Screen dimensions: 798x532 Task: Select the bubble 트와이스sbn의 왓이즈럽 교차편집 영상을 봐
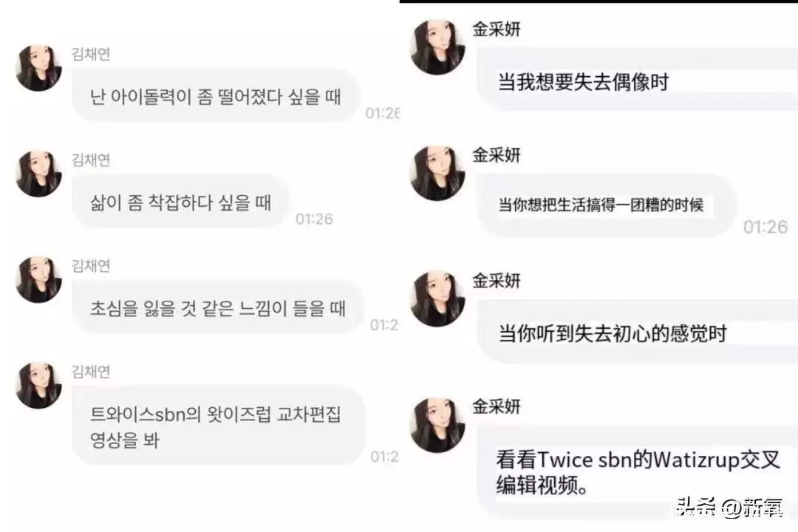coord(219,426)
